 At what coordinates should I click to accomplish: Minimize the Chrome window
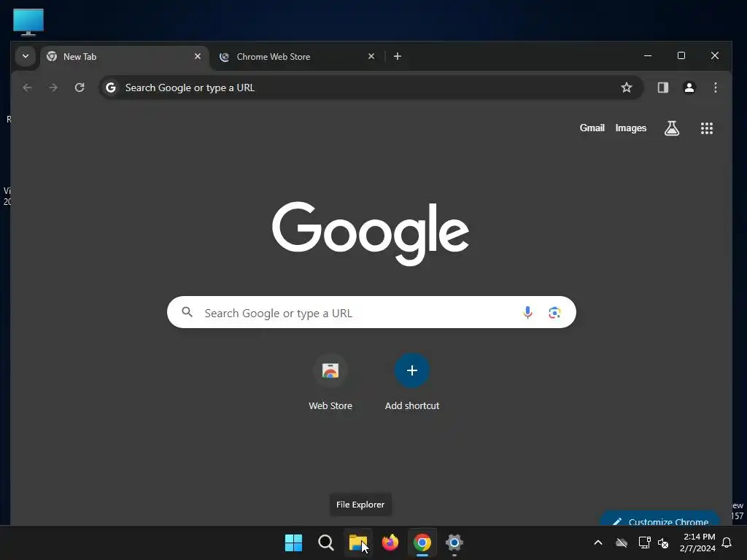tap(648, 55)
